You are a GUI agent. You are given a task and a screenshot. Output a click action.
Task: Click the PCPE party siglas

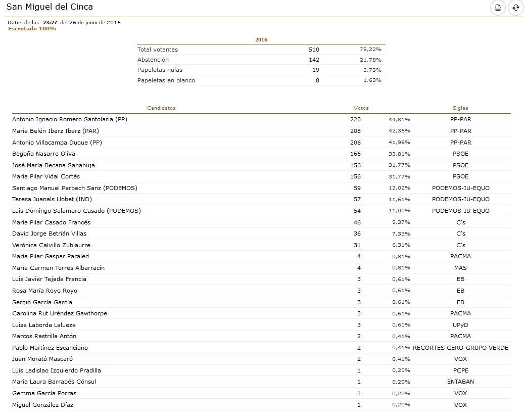point(460,370)
